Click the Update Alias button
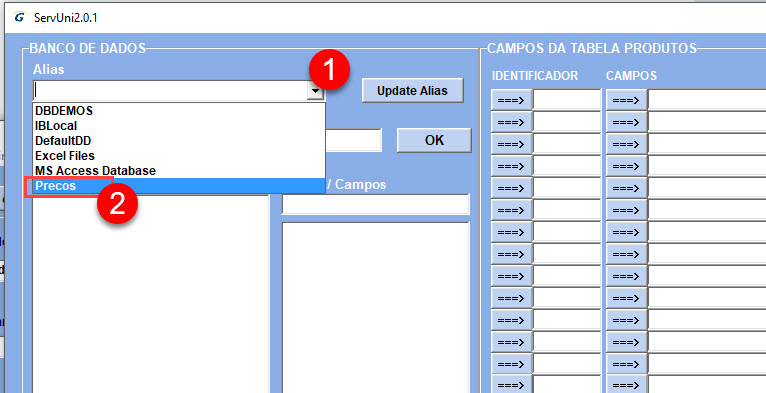 [412, 90]
